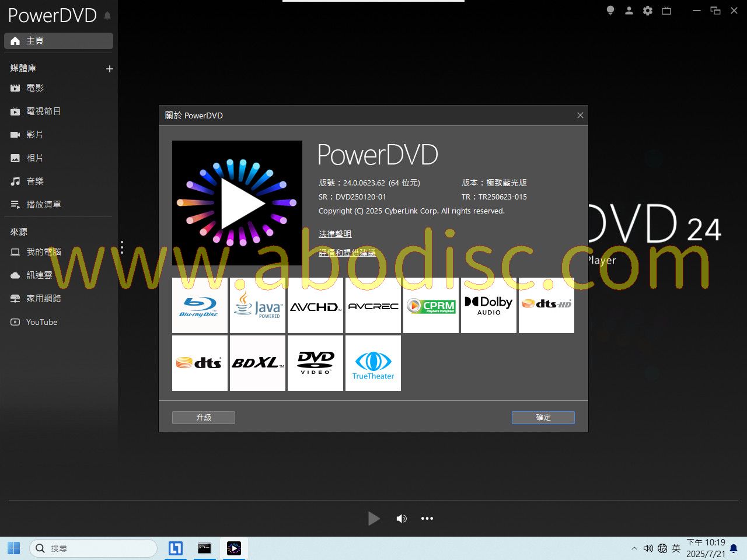Viewport: 747px width, 560px height.
Task: Open the blue square app in taskbar
Action: (x=175, y=548)
